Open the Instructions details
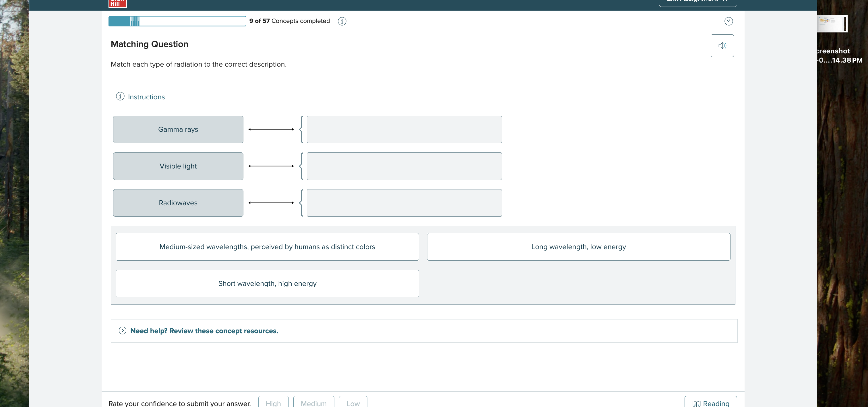Viewport: 868px width, 407px height. click(x=146, y=97)
